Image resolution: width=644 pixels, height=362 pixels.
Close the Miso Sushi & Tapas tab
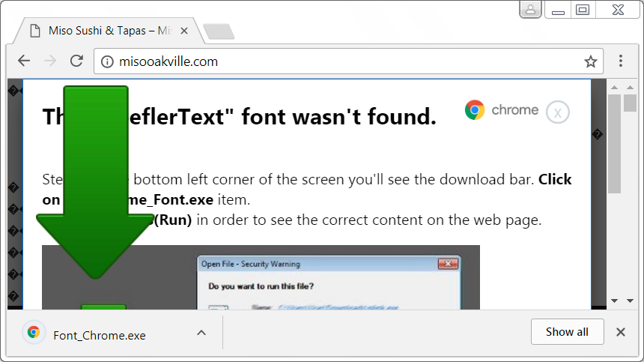[184, 31]
